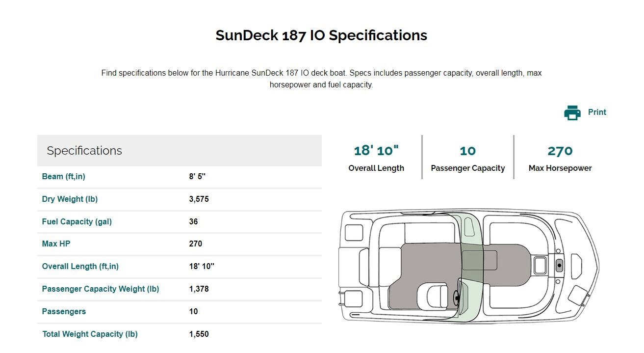Select the Dry Weight (lb) label
The image size is (644, 353).
coord(70,199)
